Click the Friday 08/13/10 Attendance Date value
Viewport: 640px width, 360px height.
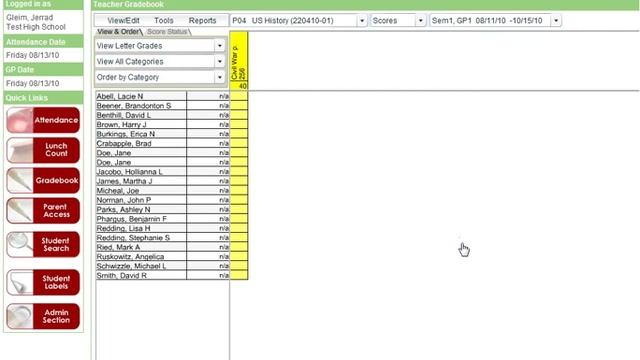[33, 55]
